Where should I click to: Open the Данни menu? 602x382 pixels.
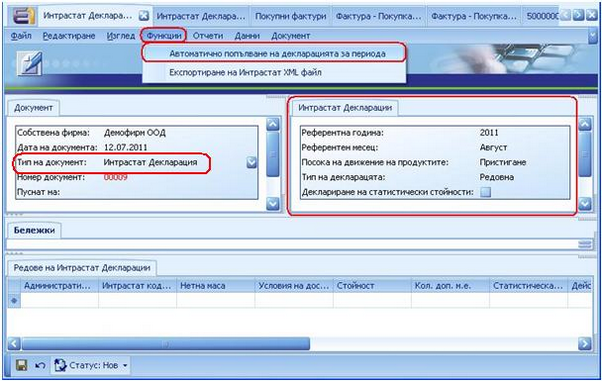click(x=247, y=36)
